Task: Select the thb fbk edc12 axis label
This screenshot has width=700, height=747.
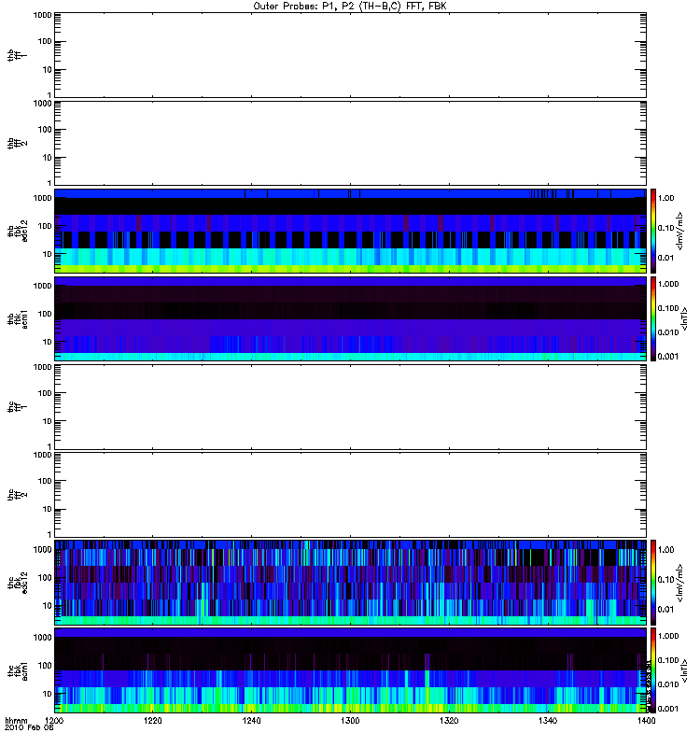Action: pyautogui.click(x=18, y=231)
